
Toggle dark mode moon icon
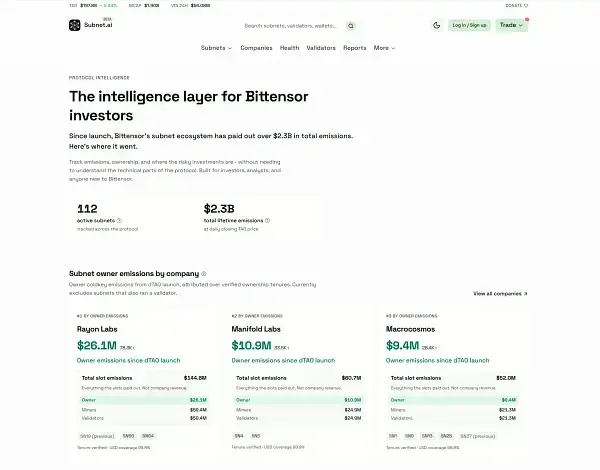(x=437, y=25)
